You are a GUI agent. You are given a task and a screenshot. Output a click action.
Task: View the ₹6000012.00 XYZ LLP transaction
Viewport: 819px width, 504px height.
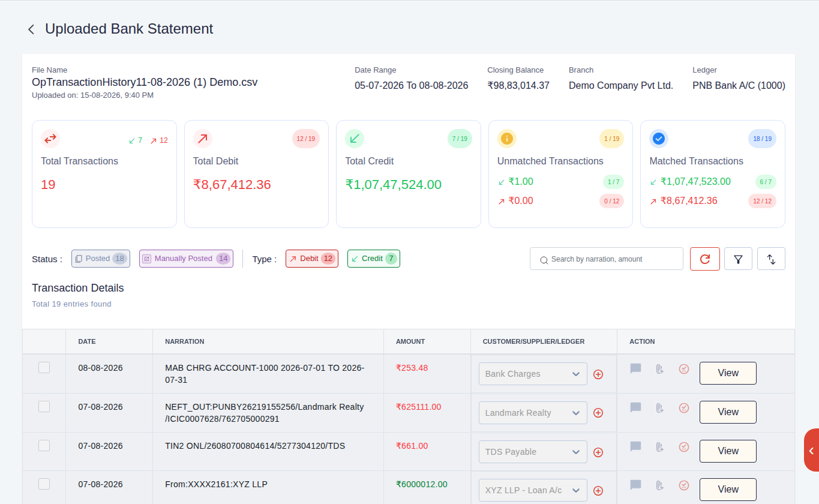pos(728,490)
